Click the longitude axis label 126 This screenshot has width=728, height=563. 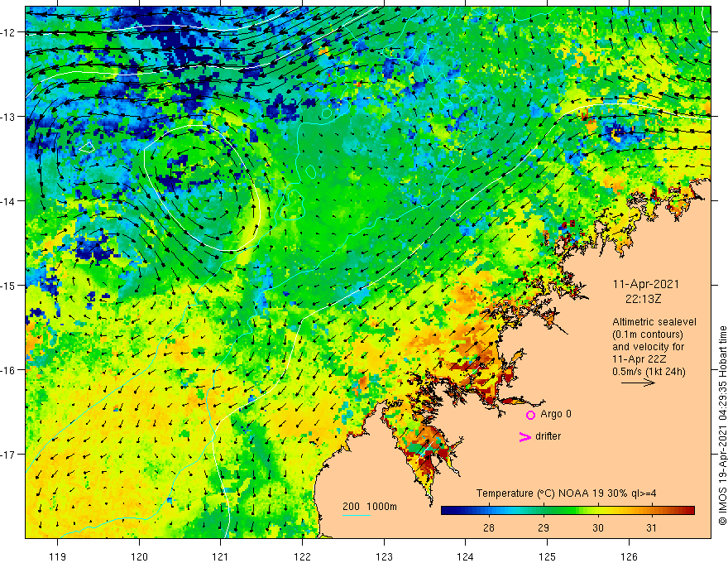629,556
